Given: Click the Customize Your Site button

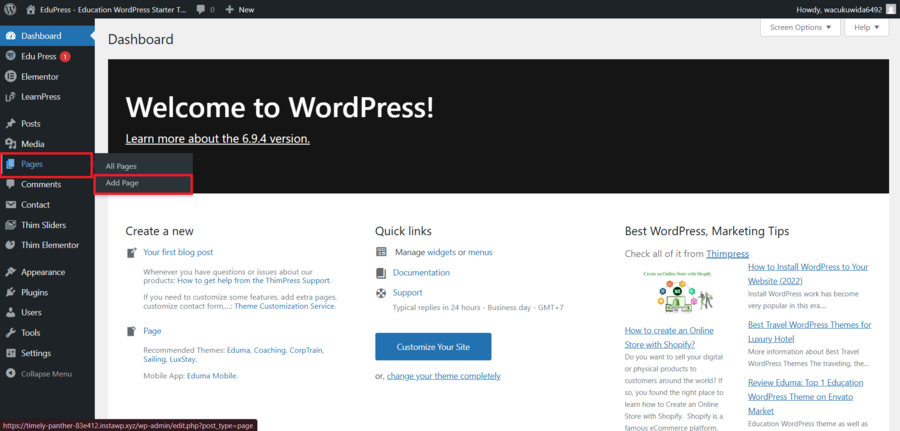Looking at the screenshot, I should pos(433,347).
